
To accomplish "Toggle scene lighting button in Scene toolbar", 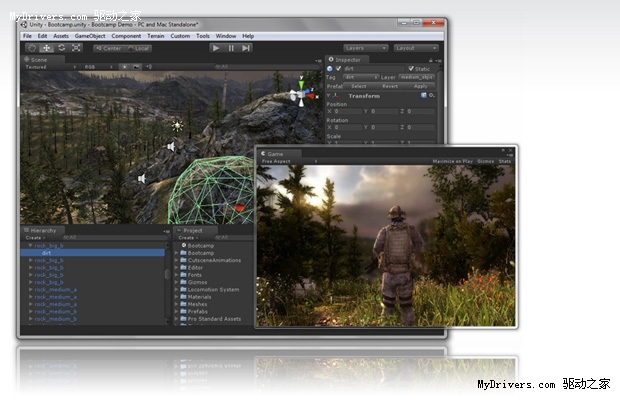I will coord(124,67).
